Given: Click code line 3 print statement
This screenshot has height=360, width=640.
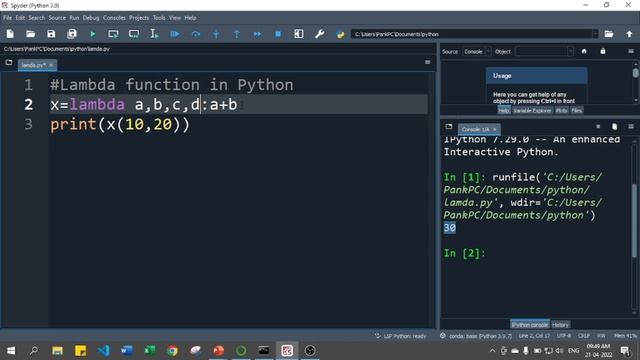Looking at the screenshot, I should coord(120,124).
